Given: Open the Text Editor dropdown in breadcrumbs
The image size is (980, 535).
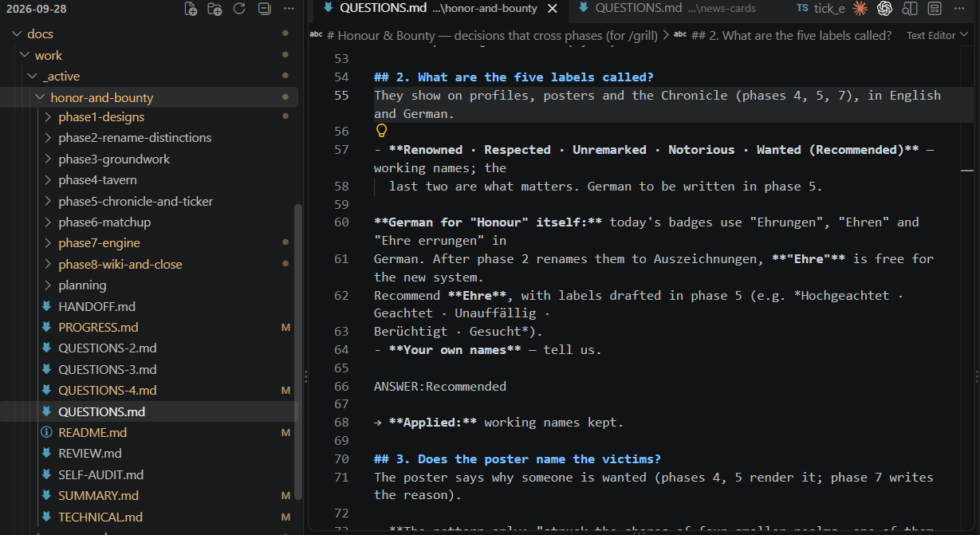Looking at the screenshot, I should [937, 35].
